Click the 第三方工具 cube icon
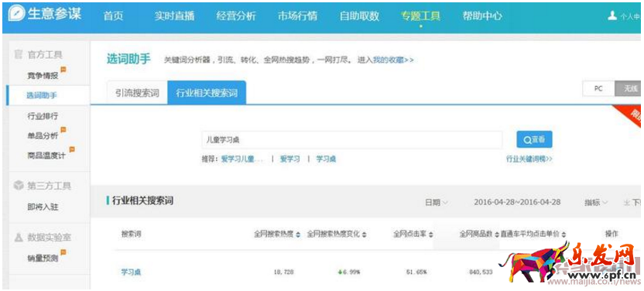This screenshot has width=644, height=291. [19, 186]
